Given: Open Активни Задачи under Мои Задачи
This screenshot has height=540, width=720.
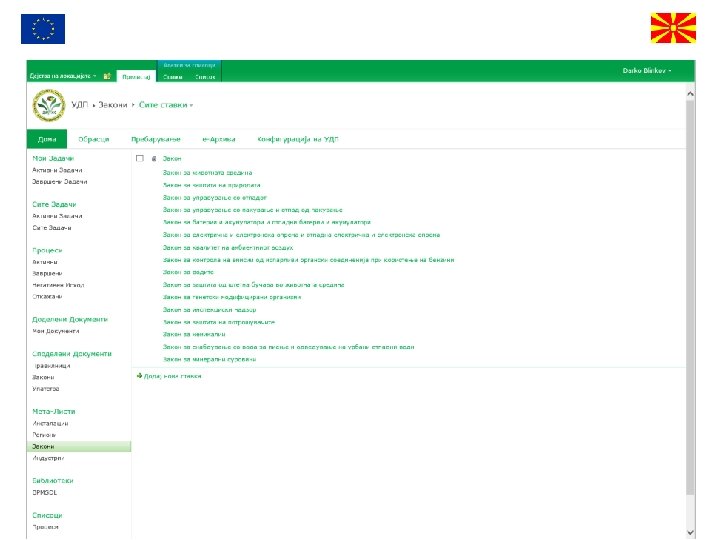Looking at the screenshot, I should point(57,170).
